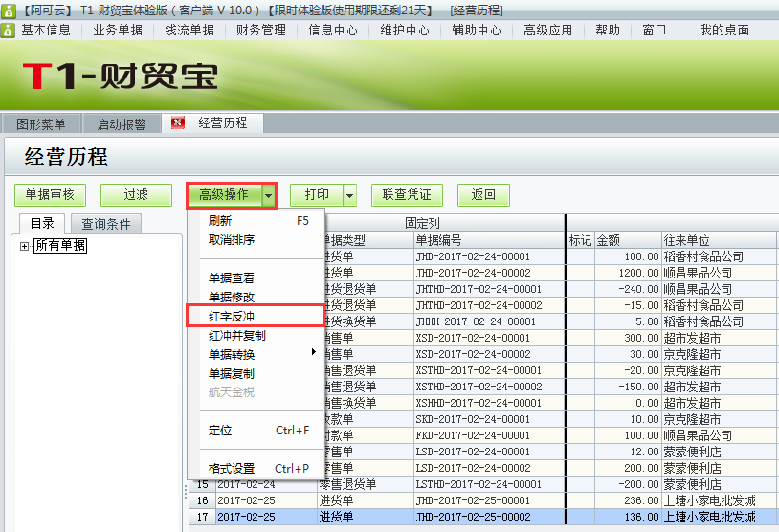Expand the 所有单据 tree node
Image resolution: width=779 pixels, height=532 pixels.
[24, 246]
